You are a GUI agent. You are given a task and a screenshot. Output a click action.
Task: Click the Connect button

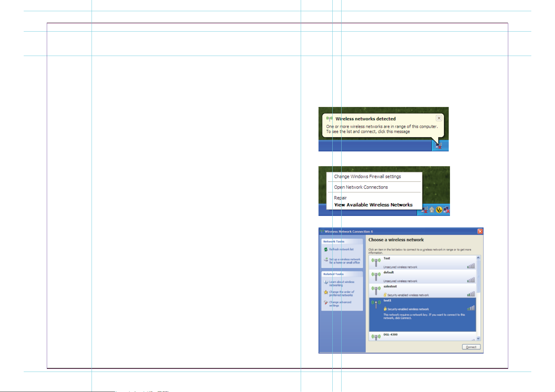(471, 347)
